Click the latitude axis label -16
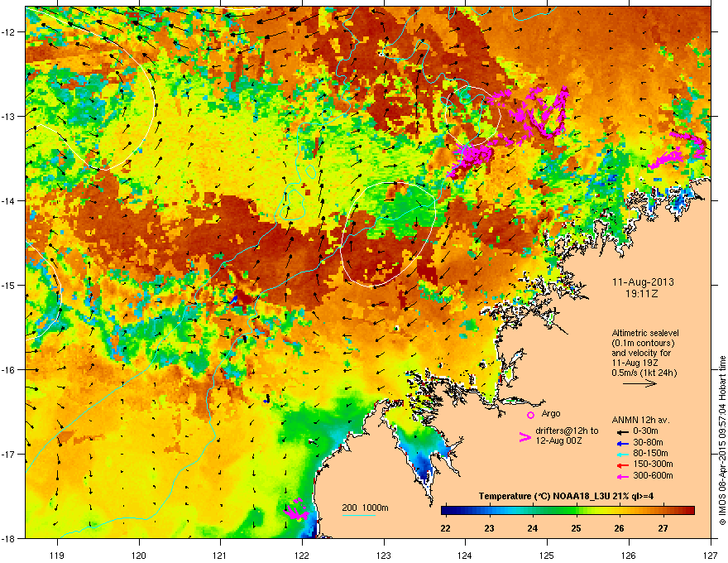The image size is (728, 563). [x=8, y=370]
